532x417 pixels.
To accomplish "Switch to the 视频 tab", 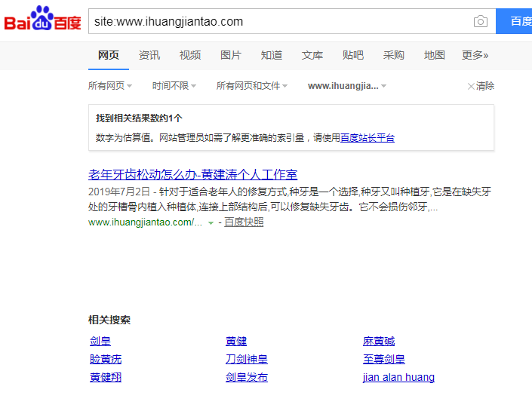I will 190,55.
